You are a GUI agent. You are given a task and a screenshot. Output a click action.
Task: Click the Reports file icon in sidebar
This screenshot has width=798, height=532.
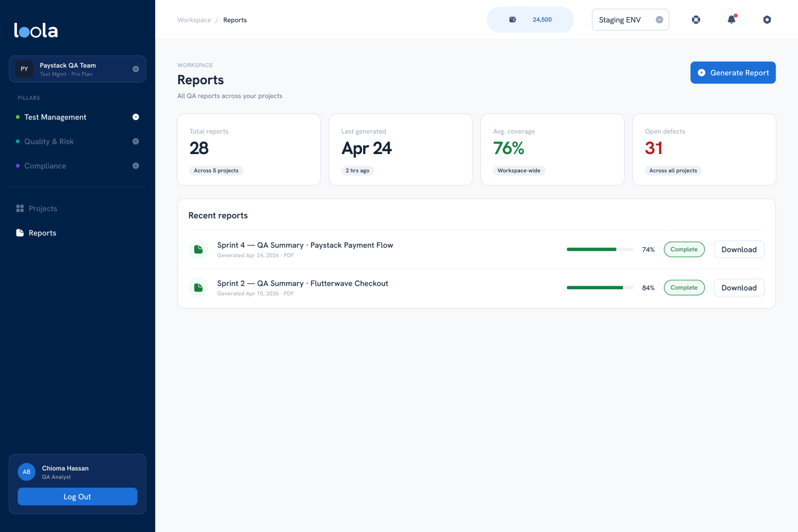(20, 233)
